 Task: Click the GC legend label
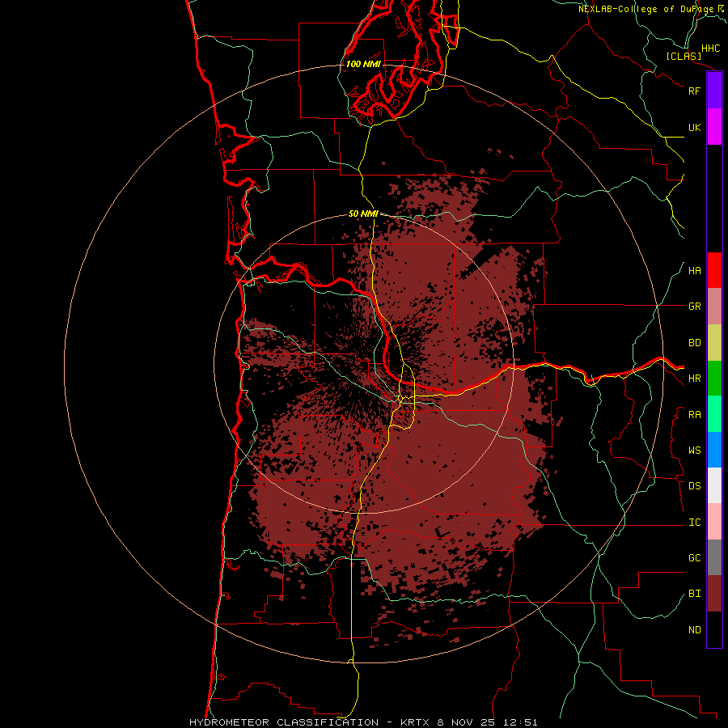point(694,558)
